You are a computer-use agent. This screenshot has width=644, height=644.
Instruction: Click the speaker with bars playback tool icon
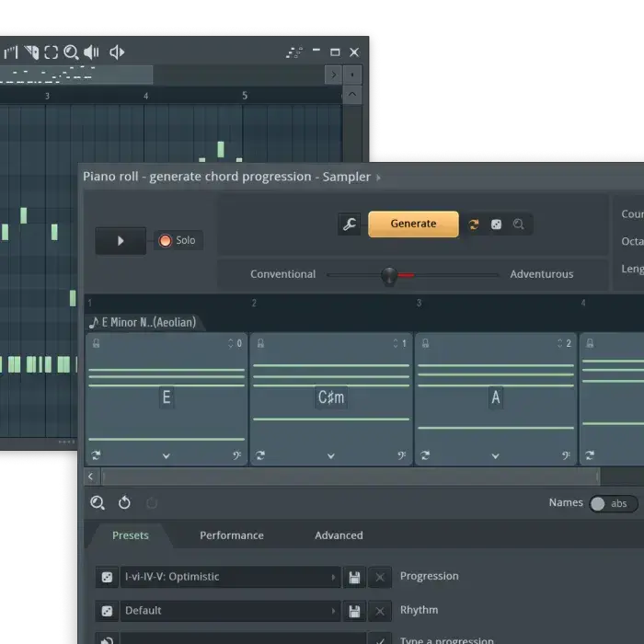(x=92, y=52)
